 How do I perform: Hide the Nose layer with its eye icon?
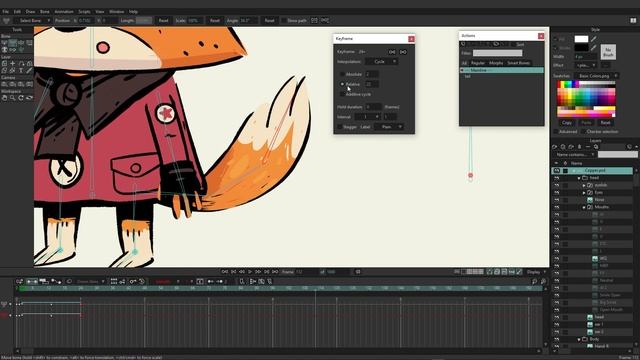coord(557,200)
